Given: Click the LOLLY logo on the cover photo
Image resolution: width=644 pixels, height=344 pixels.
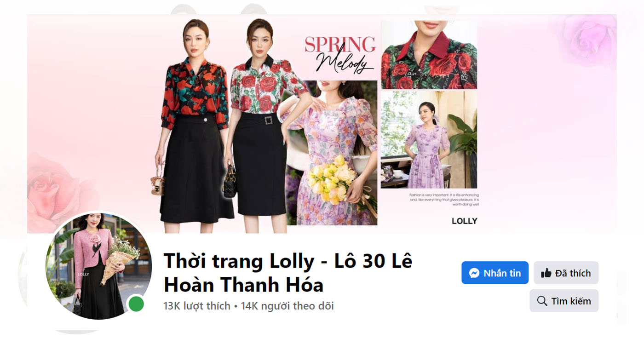Looking at the screenshot, I should (x=464, y=221).
